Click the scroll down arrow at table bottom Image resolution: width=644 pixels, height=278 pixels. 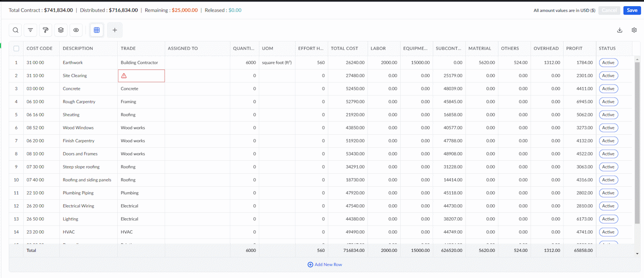tap(637, 254)
